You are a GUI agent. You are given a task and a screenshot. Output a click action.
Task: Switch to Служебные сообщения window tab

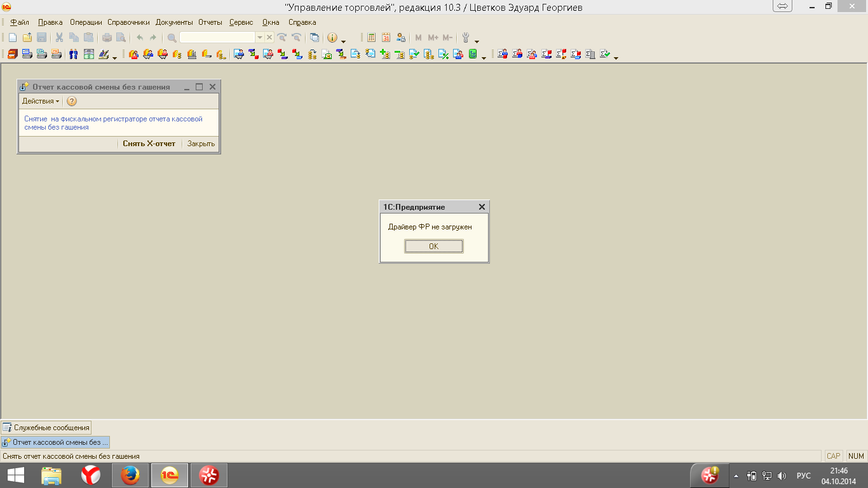point(46,428)
